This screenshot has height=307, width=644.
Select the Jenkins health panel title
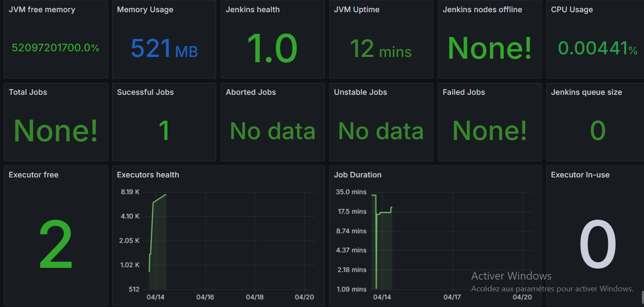(x=253, y=10)
